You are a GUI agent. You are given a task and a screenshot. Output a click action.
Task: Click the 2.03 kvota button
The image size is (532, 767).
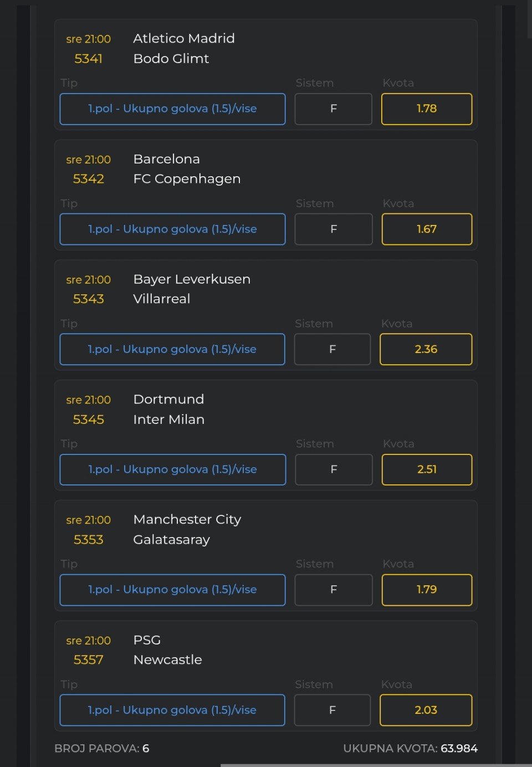click(x=426, y=710)
